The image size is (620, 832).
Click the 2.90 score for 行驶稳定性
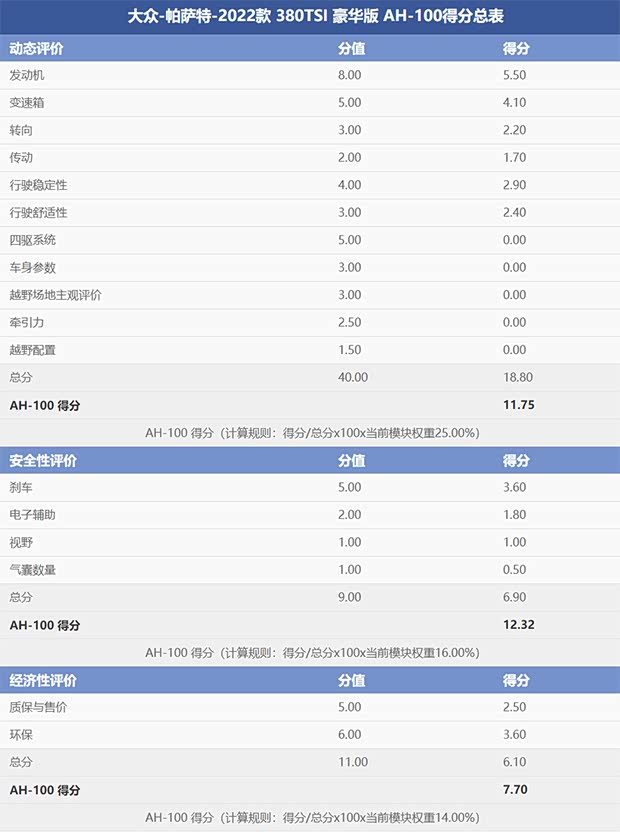pyautogui.click(x=514, y=185)
